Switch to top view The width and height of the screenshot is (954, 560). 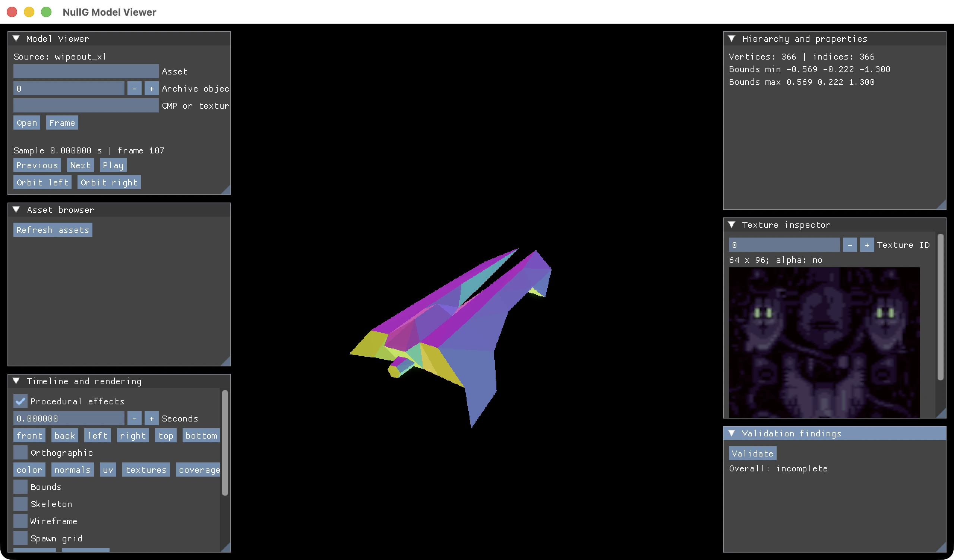coord(166,436)
